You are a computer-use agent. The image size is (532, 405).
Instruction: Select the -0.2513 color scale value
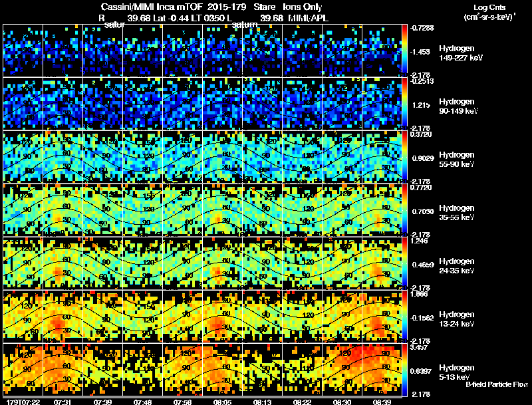click(x=422, y=81)
